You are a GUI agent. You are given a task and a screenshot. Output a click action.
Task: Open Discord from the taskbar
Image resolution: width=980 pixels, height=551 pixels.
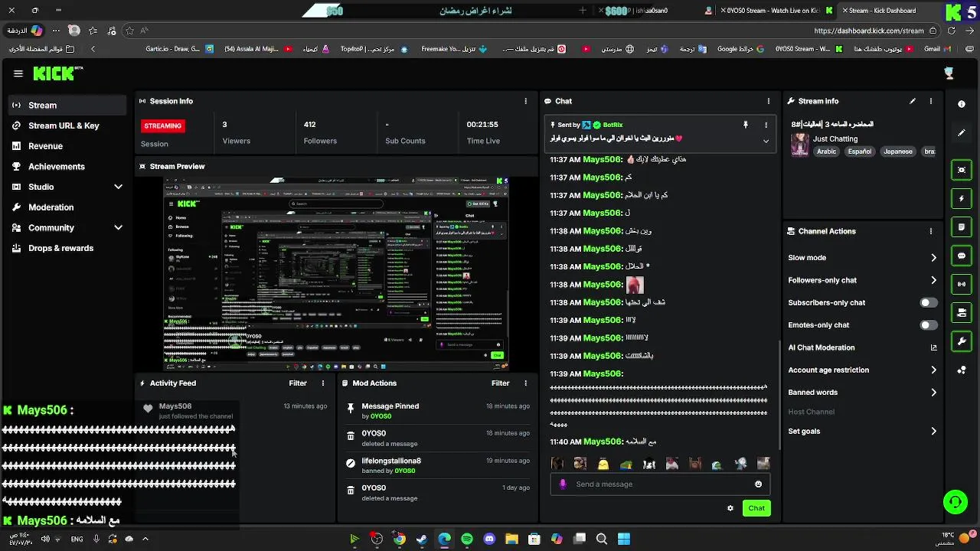tap(490, 539)
